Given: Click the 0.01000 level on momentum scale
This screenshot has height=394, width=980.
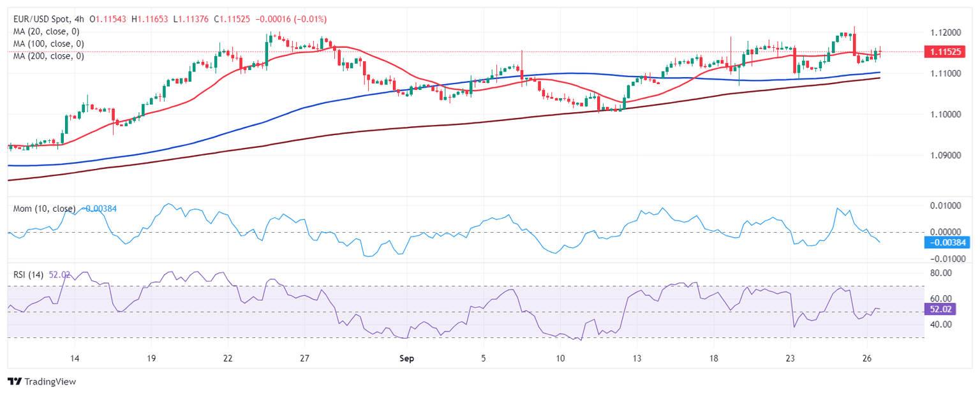Looking at the screenshot, I should click(944, 206).
